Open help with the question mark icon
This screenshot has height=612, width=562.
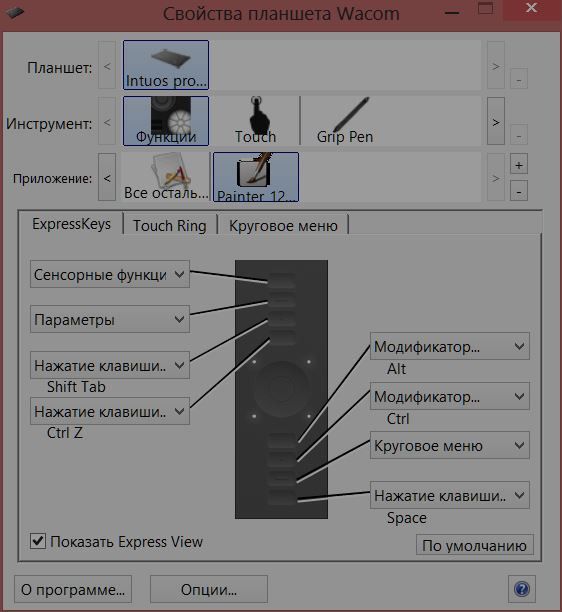(522, 589)
